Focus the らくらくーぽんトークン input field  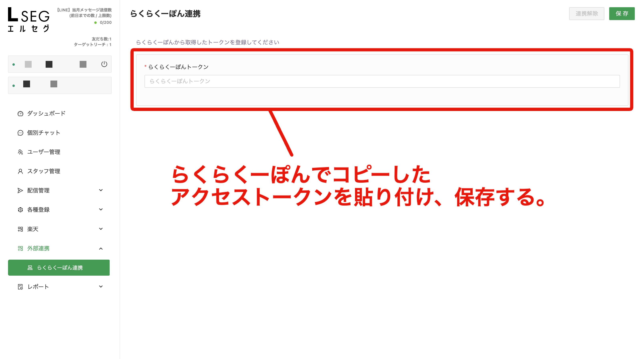pos(382,81)
